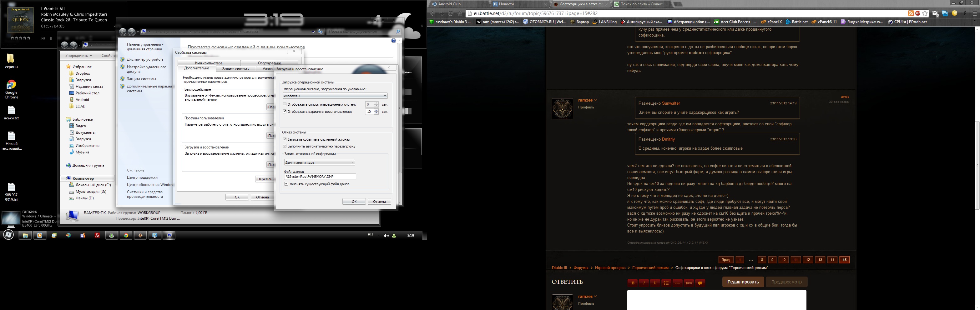Open 'Диспетчер устройств' link in Control Panel
Viewport: 980px width, 310px height.
click(145, 59)
